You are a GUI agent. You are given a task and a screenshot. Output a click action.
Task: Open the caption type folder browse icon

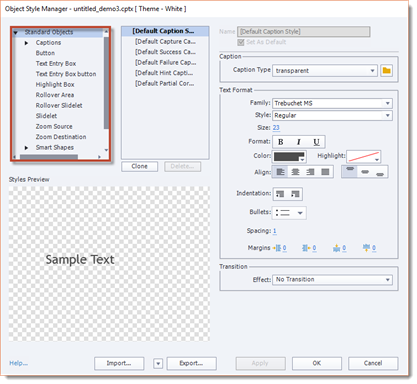click(x=386, y=70)
